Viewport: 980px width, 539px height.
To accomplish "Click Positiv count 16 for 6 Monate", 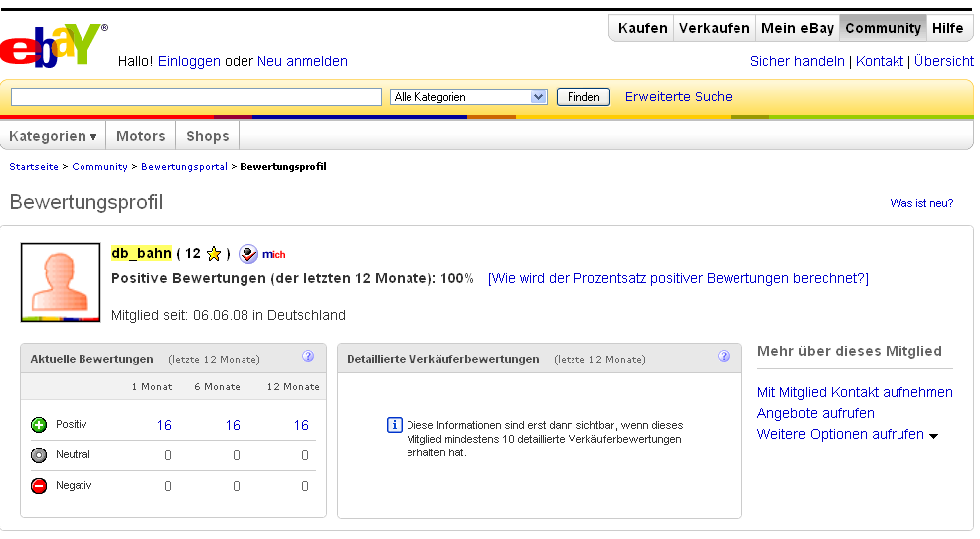I will point(234,426).
